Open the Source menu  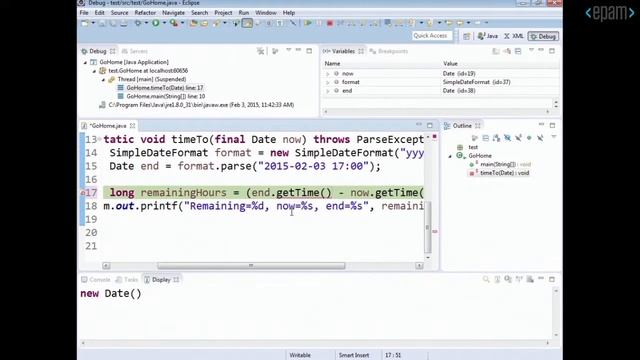coord(119,13)
